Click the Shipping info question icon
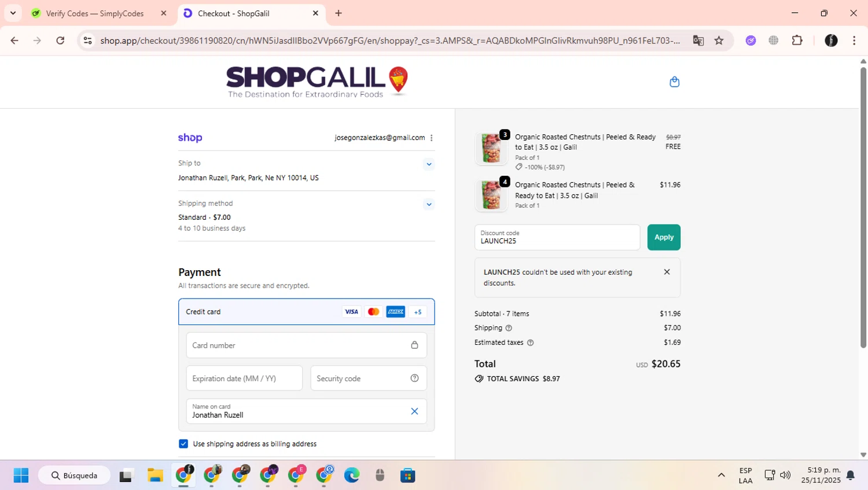Image resolution: width=868 pixels, height=490 pixels. [x=509, y=328]
